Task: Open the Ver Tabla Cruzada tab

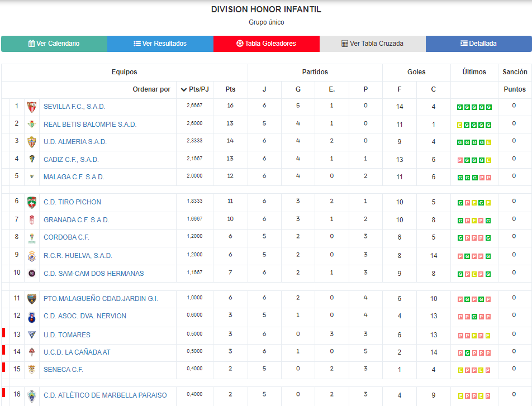Action: click(373, 44)
